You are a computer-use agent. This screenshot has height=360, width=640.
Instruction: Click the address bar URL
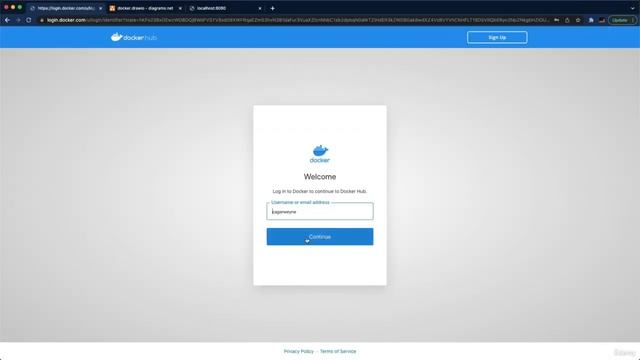[x=298, y=20]
